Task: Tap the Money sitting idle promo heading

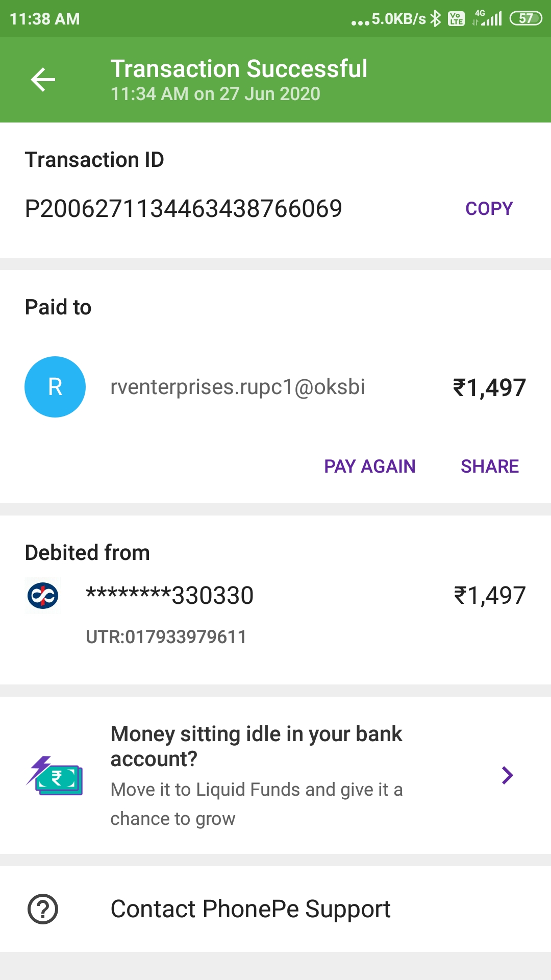Action: (x=256, y=746)
